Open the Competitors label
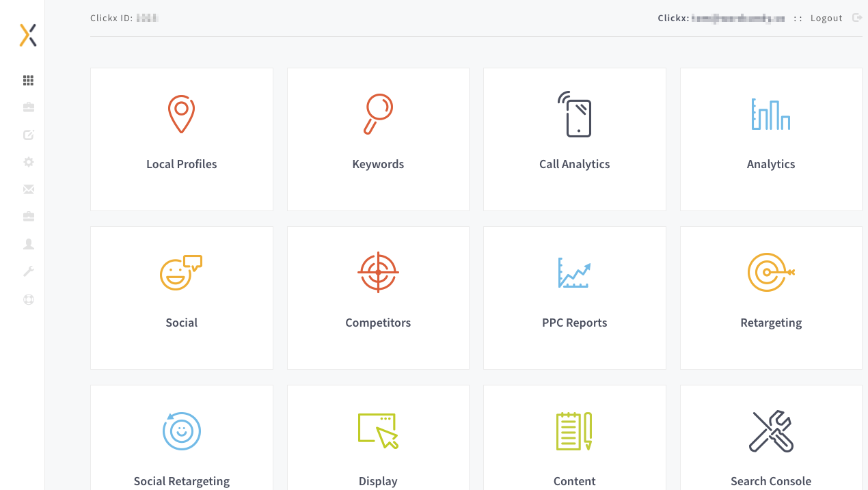The height and width of the screenshot is (490, 868). coord(378,323)
